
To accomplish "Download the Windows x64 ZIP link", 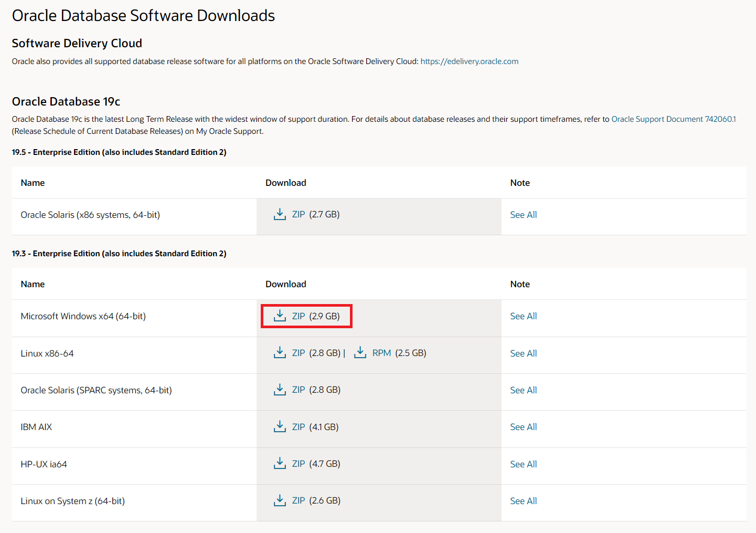I will coord(299,316).
